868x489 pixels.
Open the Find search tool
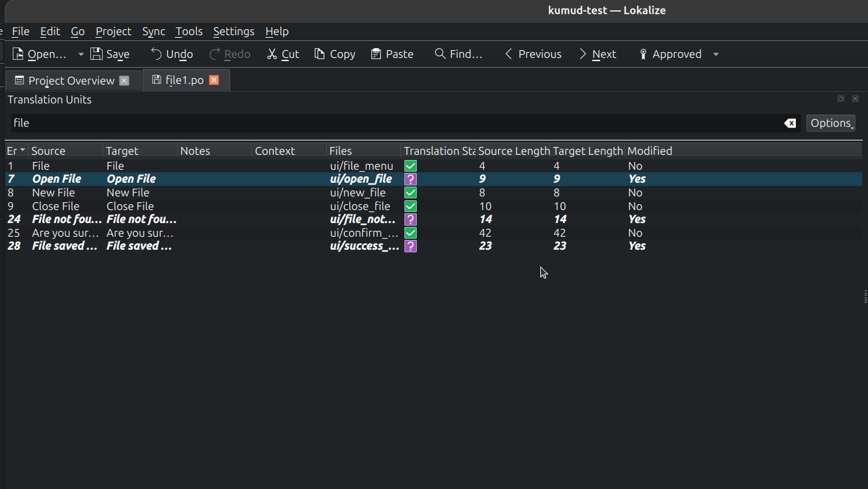pyautogui.click(x=458, y=54)
